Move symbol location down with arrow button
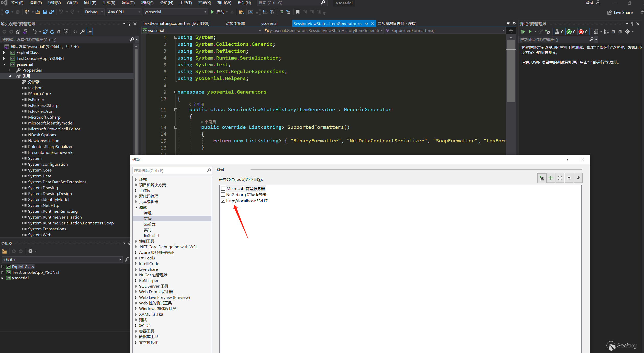 pyautogui.click(x=578, y=178)
